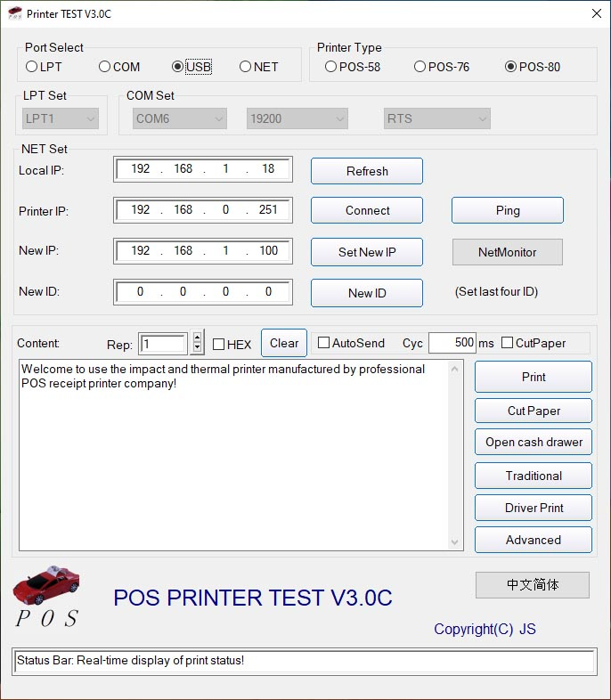Image resolution: width=611 pixels, height=700 pixels.
Task: Ping the printer IP
Action: click(508, 210)
